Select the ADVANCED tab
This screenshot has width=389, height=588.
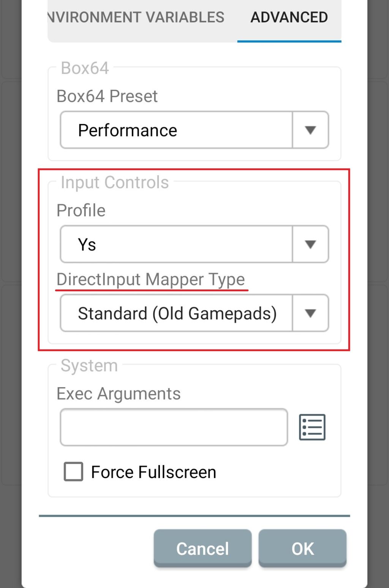click(x=289, y=17)
